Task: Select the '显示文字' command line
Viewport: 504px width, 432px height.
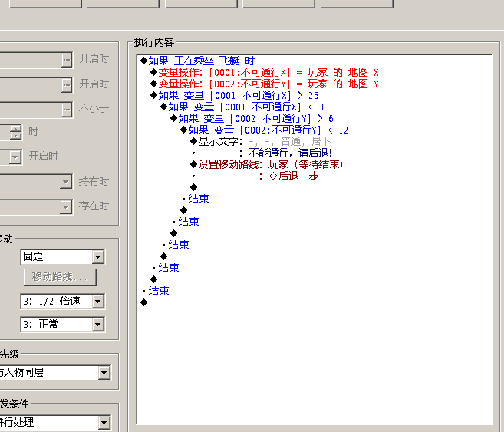Action: pyautogui.click(x=261, y=141)
